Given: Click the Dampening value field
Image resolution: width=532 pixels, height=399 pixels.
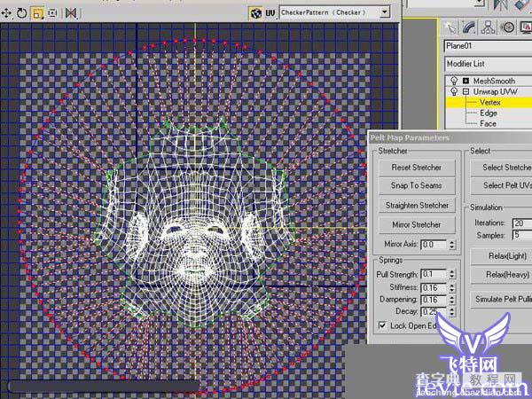Looking at the screenshot, I should (434, 300).
